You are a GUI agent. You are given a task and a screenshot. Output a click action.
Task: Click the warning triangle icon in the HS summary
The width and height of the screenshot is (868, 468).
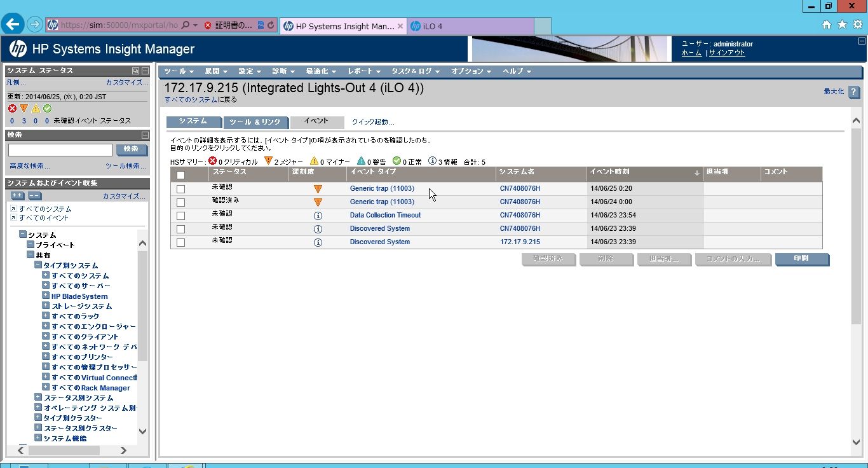(x=361, y=162)
